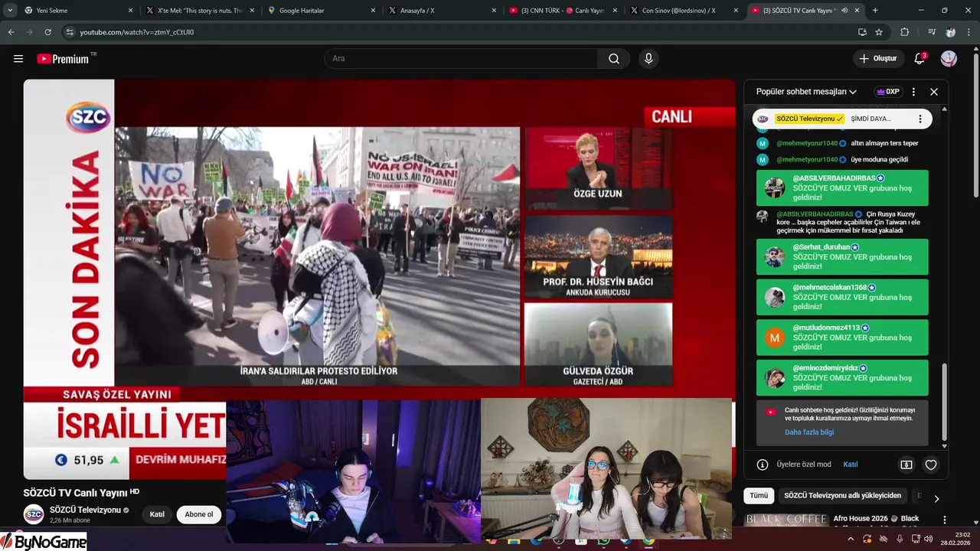The image size is (980, 551).
Task: Click @mutludonmez4113 welcome message
Action: tap(842, 337)
